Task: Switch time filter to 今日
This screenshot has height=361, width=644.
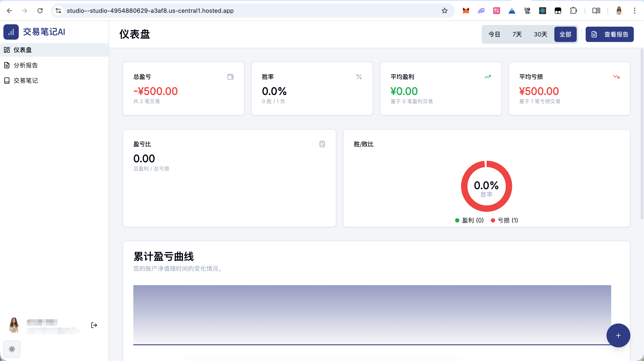Action: pos(494,34)
